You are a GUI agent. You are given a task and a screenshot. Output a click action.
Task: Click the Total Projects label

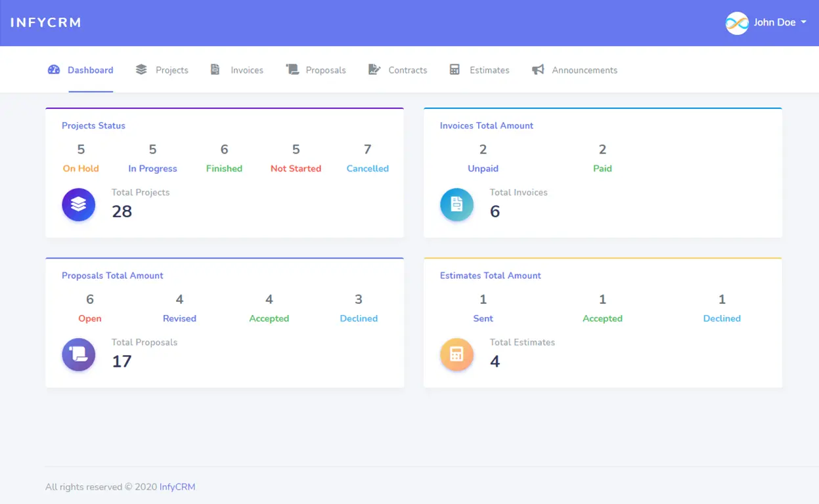tap(141, 192)
